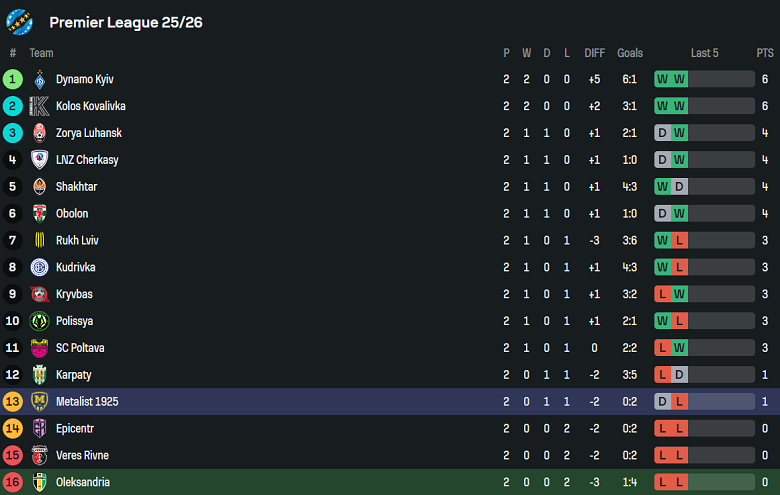Click the Premier League 25/26 title
780x495 pixels.
point(126,22)
